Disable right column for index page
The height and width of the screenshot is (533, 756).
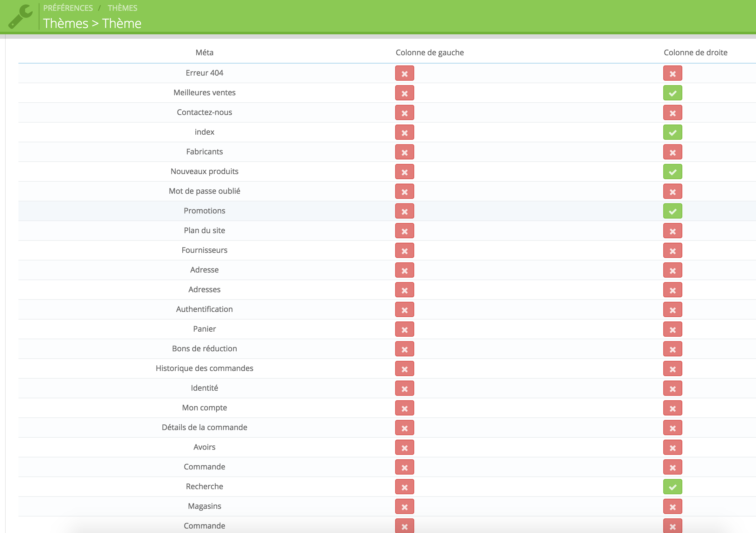coord(672,132)
